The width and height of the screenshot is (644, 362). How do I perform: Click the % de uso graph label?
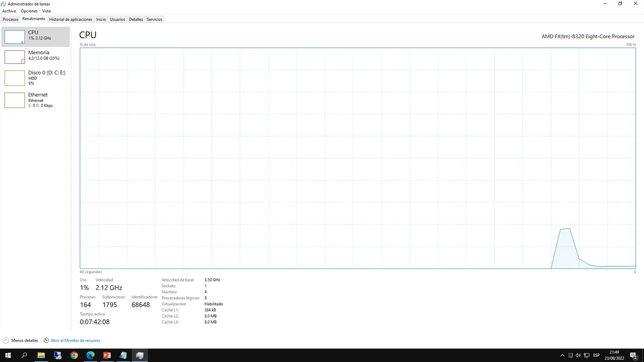(x=88, y=45)
